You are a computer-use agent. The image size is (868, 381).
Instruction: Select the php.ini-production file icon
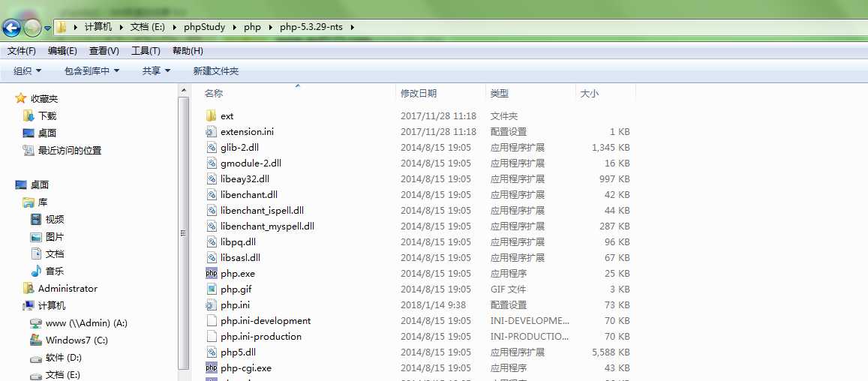click(211, 336)
